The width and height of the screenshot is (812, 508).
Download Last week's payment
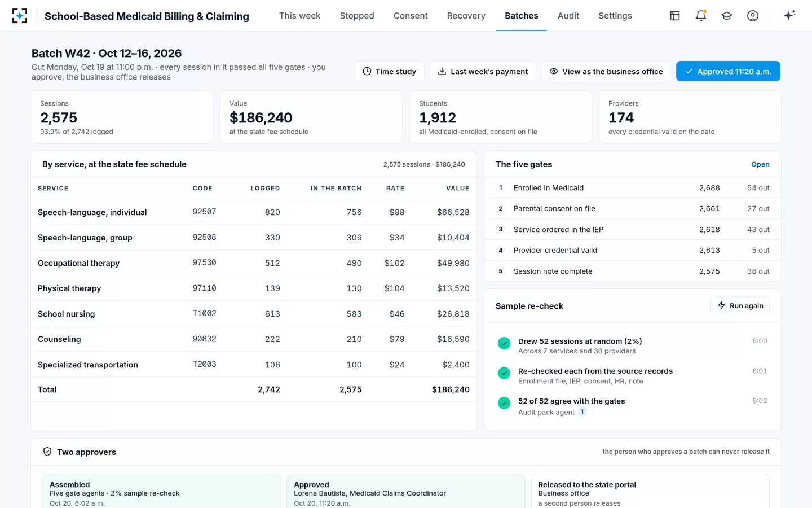(x=483, y=71)
